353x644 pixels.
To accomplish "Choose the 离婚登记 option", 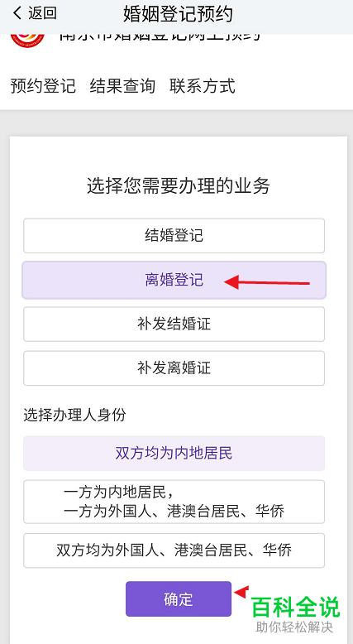I will pyautogui.click(x=174, y=280).
